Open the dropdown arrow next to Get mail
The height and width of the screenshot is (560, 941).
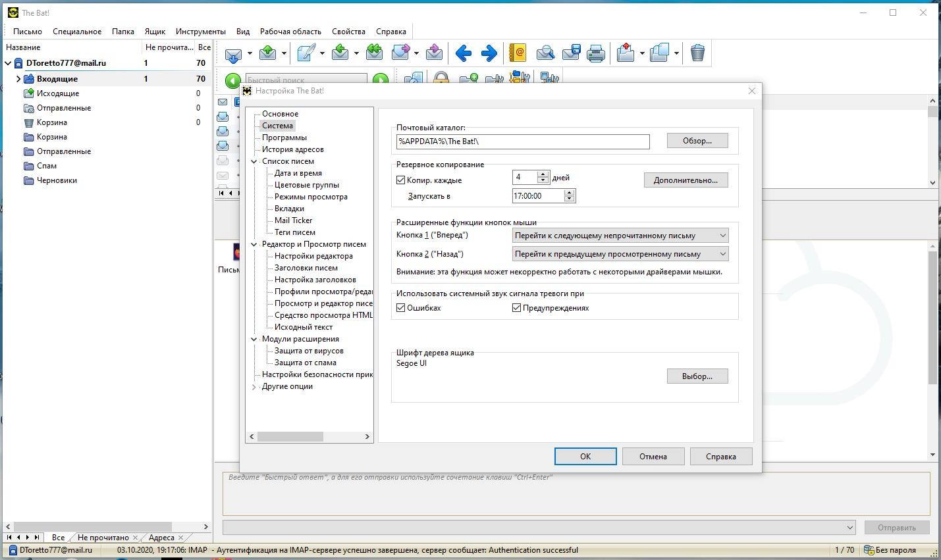[x=250, y=53]
